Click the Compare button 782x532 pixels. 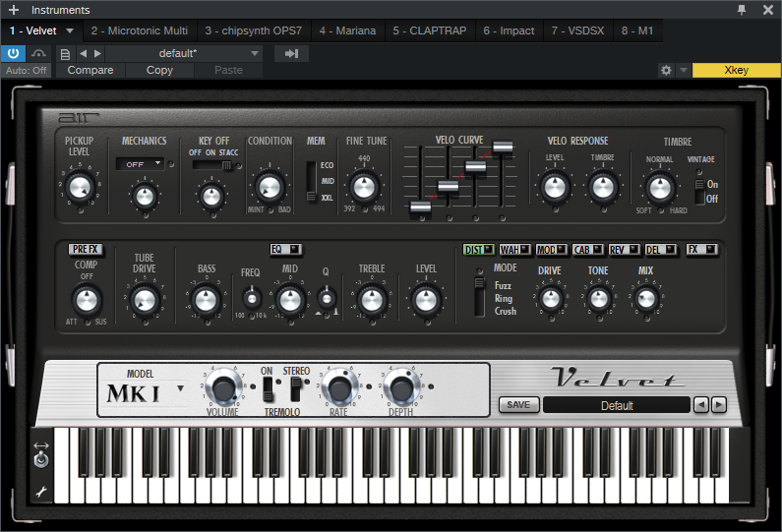[x=90, y=70]
